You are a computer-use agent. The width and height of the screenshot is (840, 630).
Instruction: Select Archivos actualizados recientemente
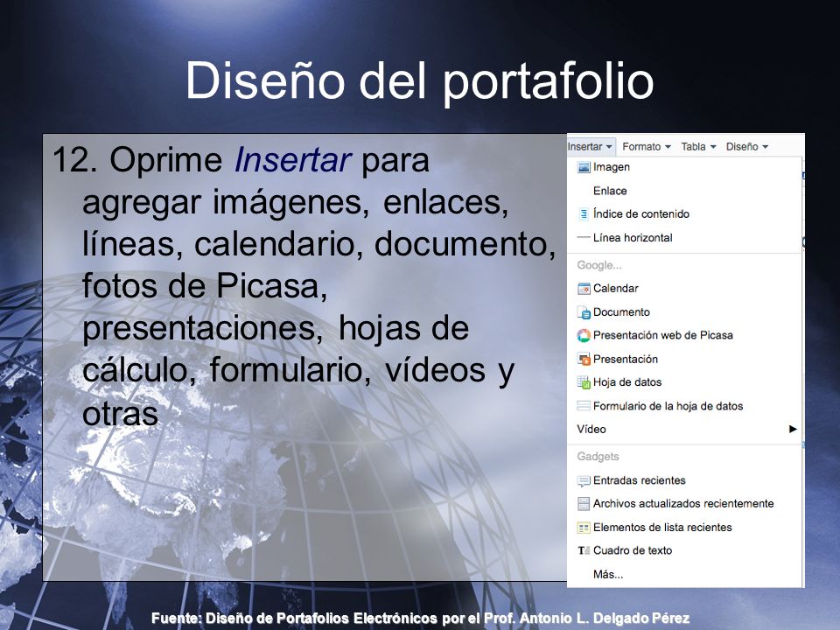click(x=684, y=504)
